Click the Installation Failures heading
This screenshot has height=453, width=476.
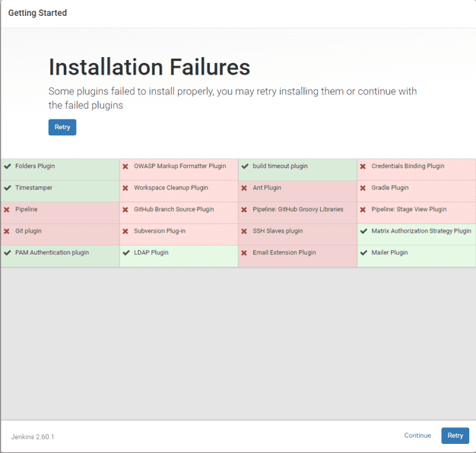point(149,67)
